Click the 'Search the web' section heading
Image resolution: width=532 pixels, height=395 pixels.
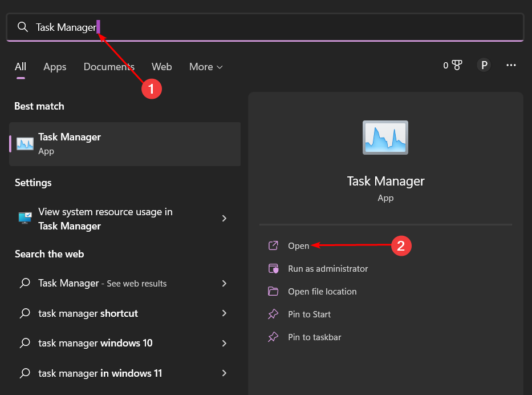(x=49, y=254)
